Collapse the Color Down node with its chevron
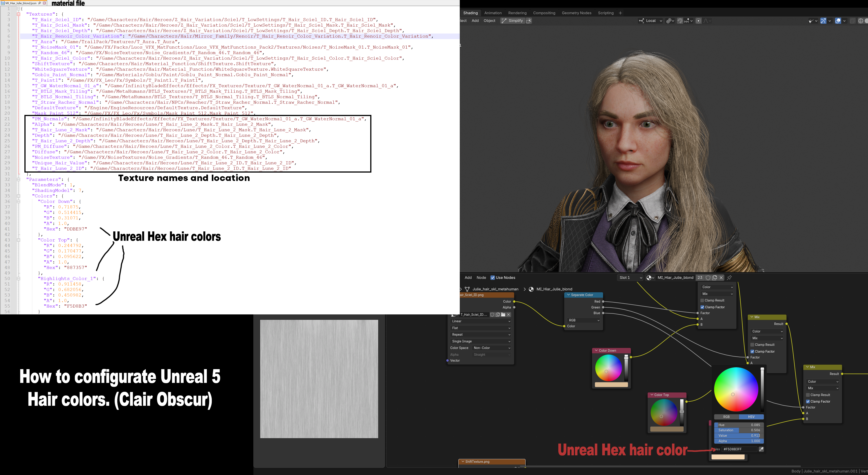 tap(596, 351)
